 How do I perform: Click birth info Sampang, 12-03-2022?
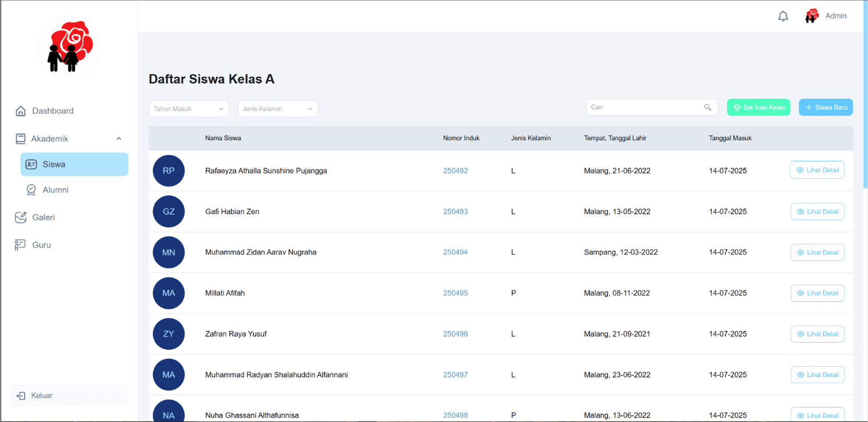pyautogui.click(x=621, y=252)
